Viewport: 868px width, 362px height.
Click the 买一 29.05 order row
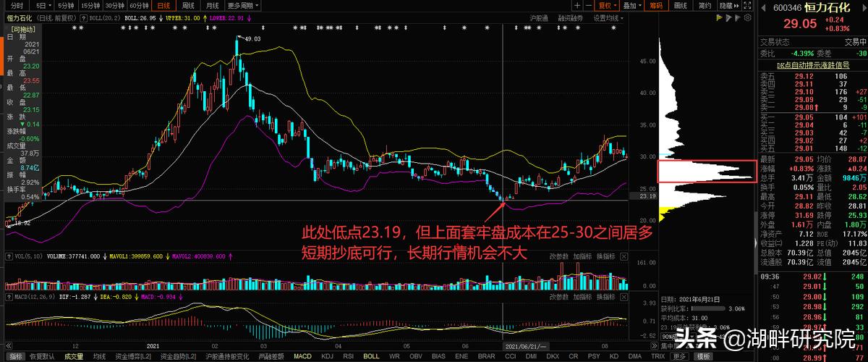coord(812,117)
